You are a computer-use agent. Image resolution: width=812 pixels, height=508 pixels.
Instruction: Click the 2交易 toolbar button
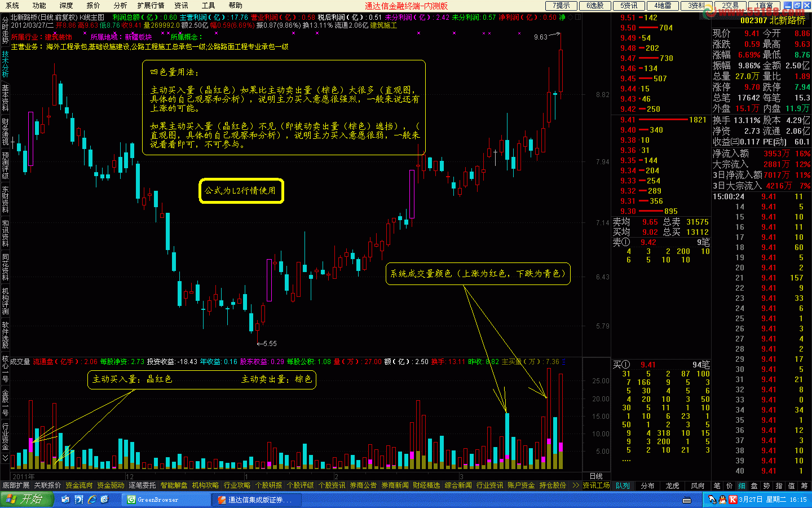730,6
